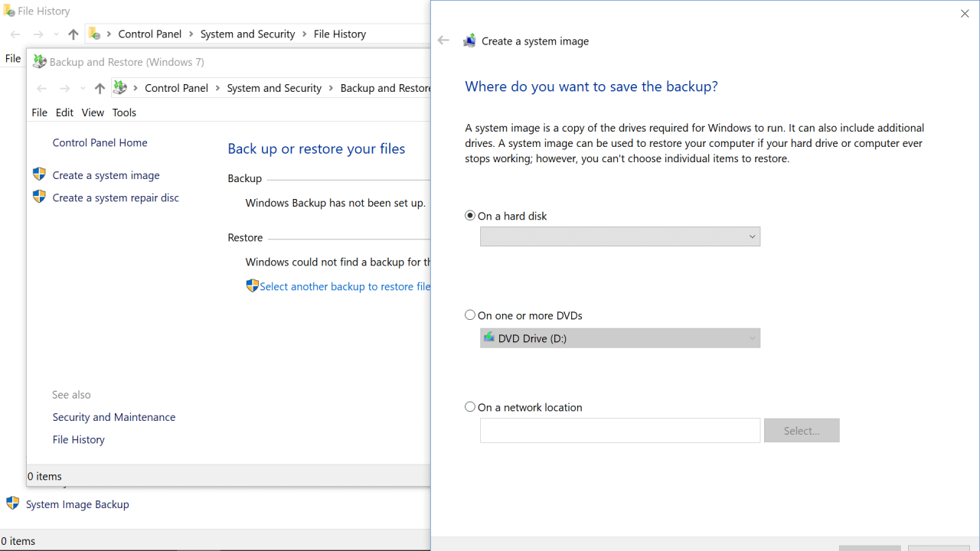This screenshot has width=980, height=551.
Task: Click shield icon beside Create a system image
Action: click(x=39, y=174)
